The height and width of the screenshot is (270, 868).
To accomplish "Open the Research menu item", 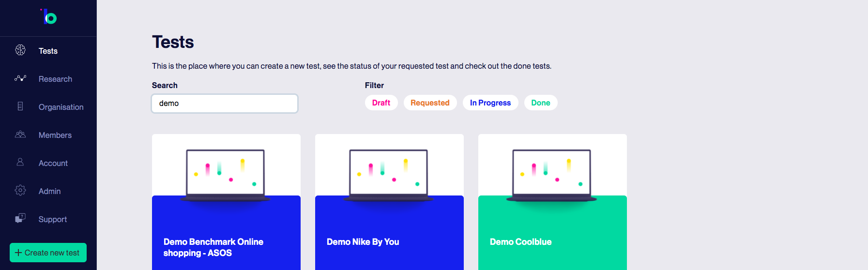I will [x=55, y=79].
